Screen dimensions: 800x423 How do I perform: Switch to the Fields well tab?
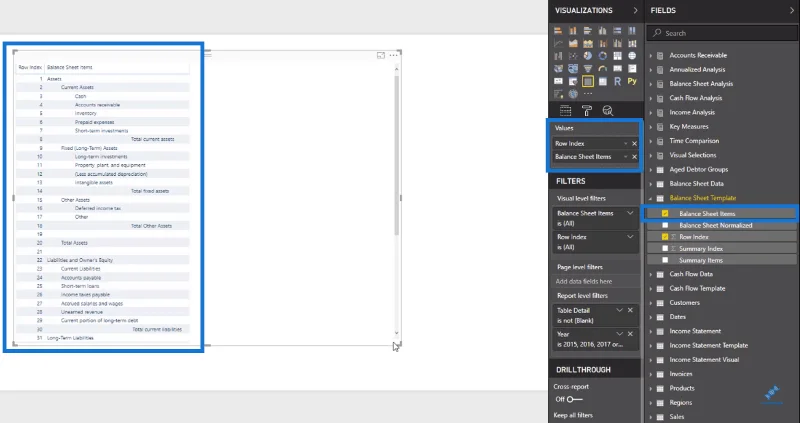[x=565, y=111]
